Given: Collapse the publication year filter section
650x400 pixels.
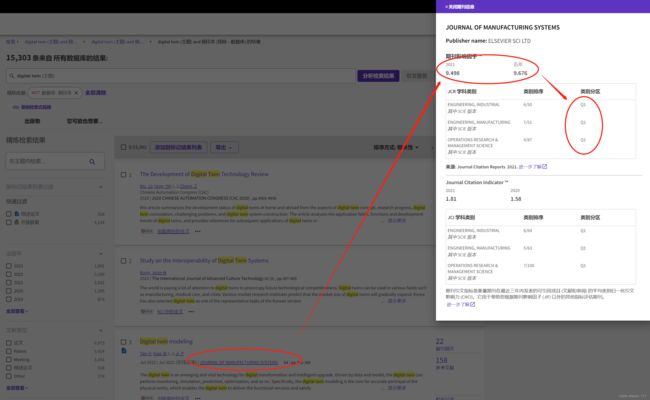Looking at the screenshot, I should (101, 254).
